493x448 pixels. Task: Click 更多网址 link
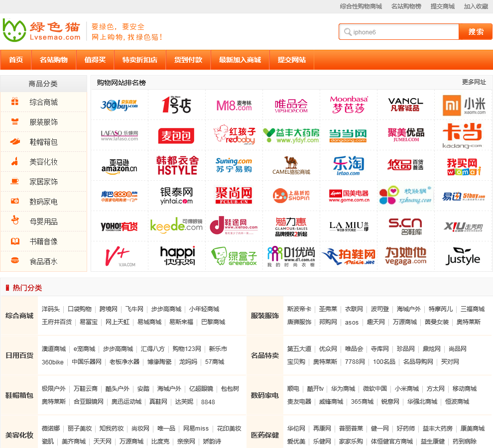point(474,82)
